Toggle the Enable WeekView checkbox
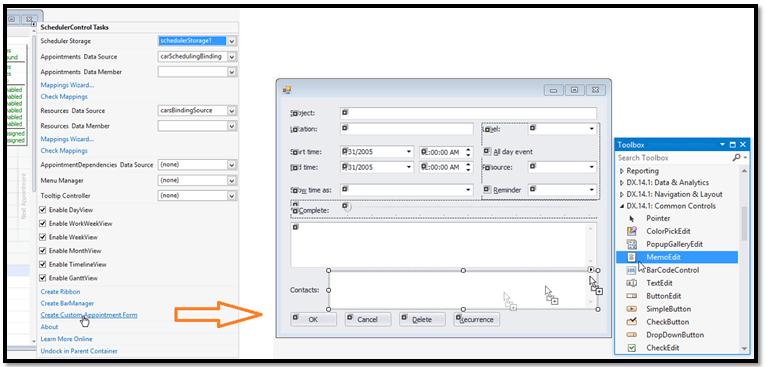This screenshot has height=367, width=765. (43, 237)
